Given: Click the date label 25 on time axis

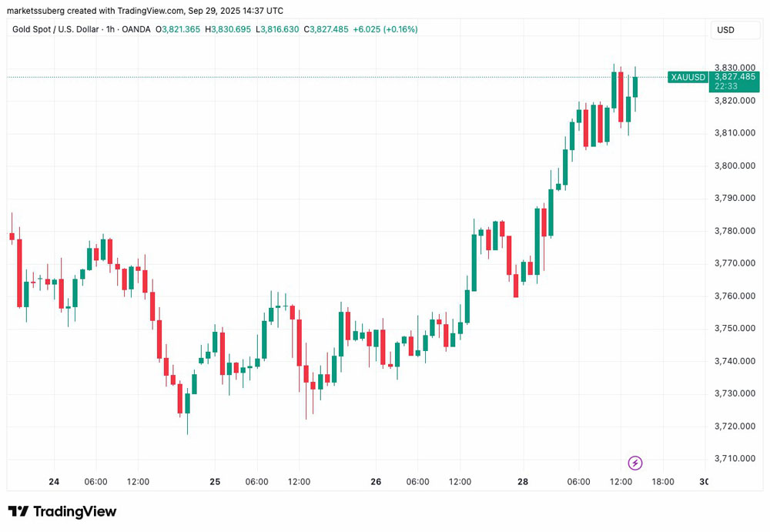Looking at the screenshot, I should [x=215, y=482].
